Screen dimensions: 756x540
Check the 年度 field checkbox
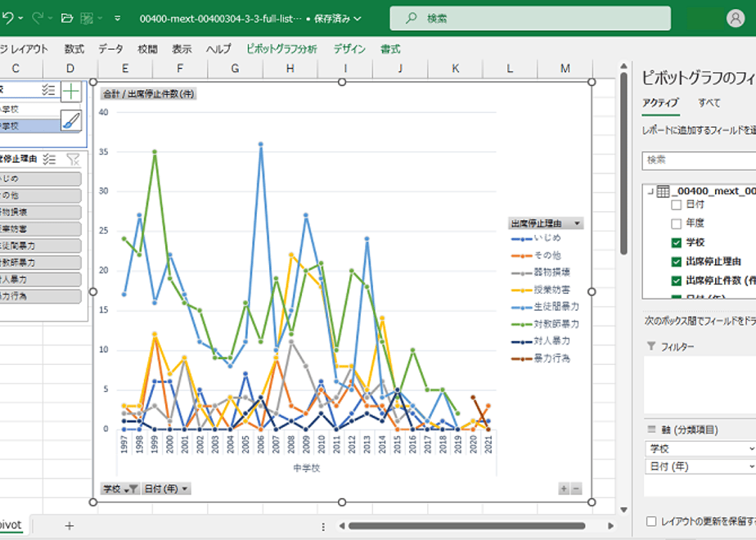(676, 223)
